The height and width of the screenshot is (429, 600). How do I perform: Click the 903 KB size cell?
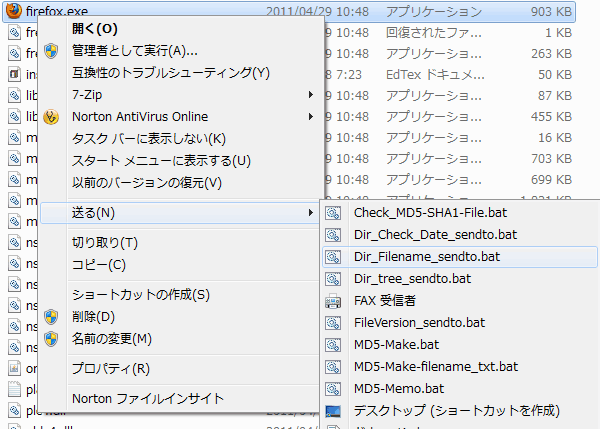pyautogui.click(x=551, y=12)
